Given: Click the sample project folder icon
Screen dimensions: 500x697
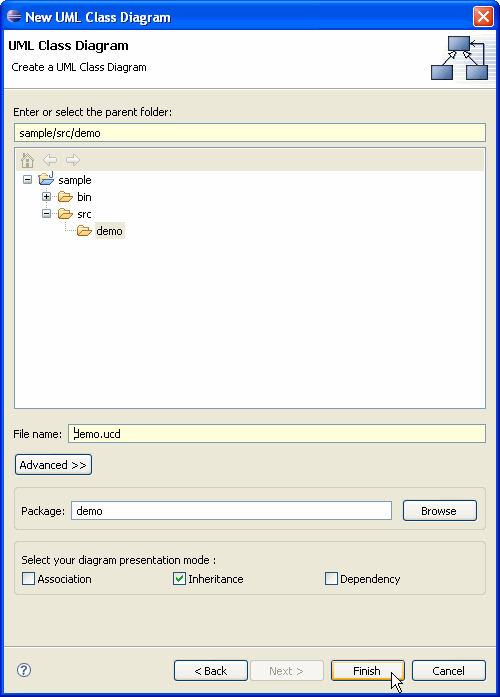Looking at the screenshot, I should click(46, 179).
